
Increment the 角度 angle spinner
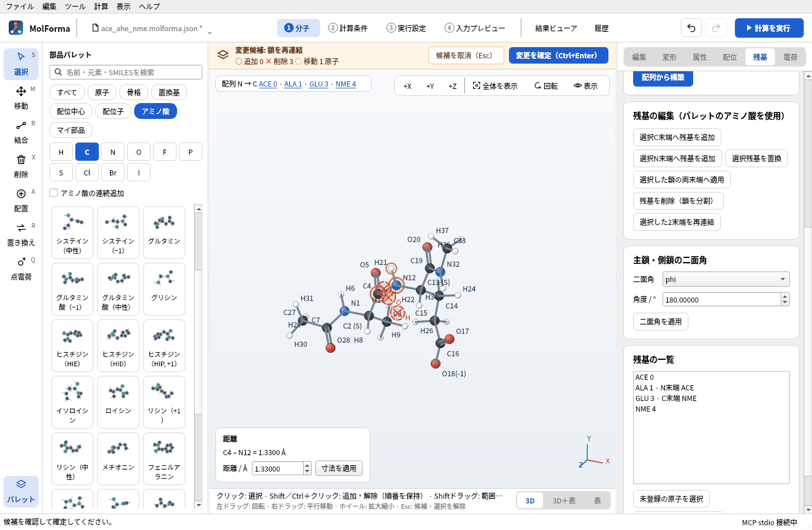click(x=785, y=296)
